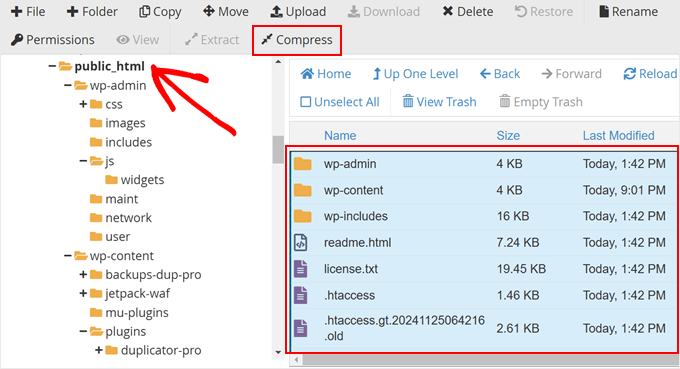Click the tree panel vertical scrollbar thumb

coord(278,150)
